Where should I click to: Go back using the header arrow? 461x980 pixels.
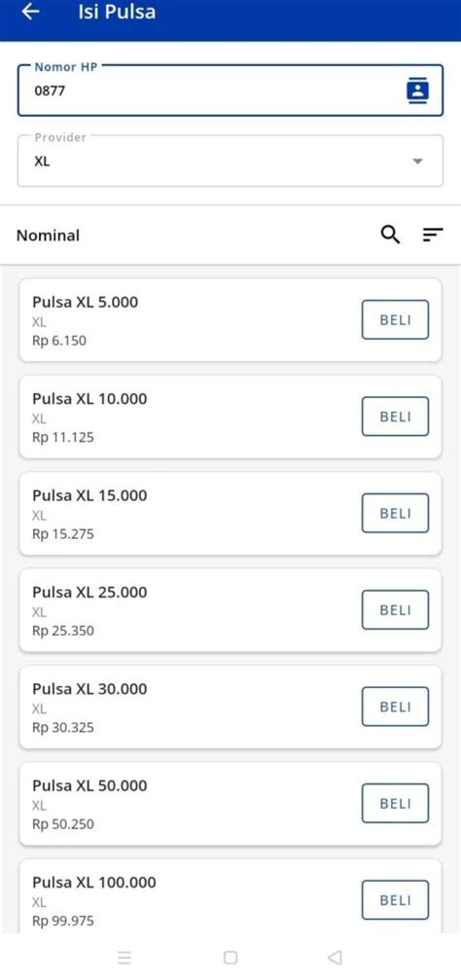click(30, 12)
